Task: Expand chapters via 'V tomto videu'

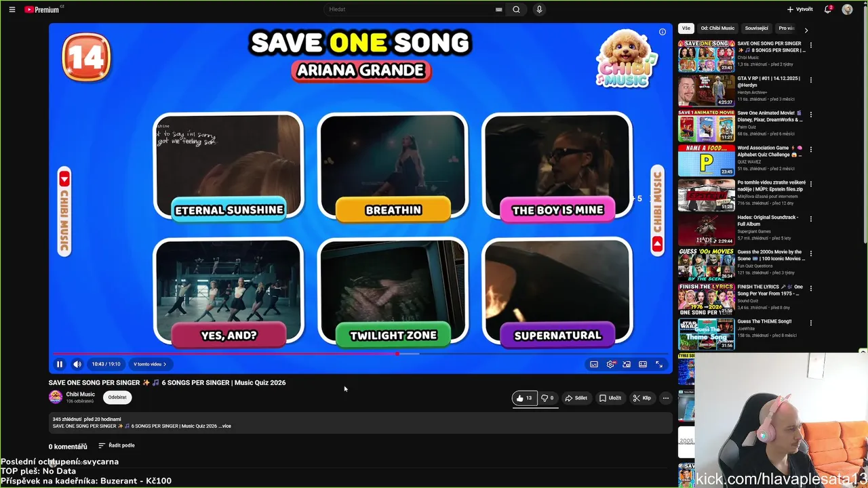Action: [x=150, y=364]
